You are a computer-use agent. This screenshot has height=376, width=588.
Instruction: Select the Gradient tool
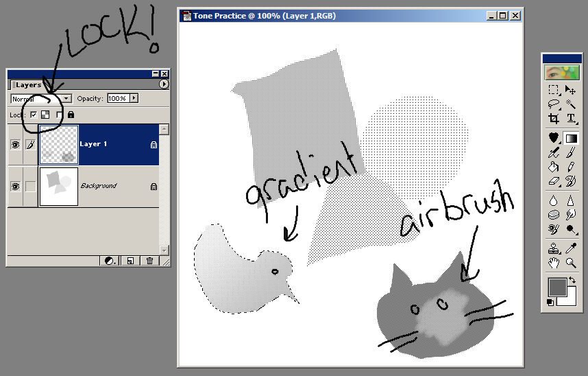571,138
